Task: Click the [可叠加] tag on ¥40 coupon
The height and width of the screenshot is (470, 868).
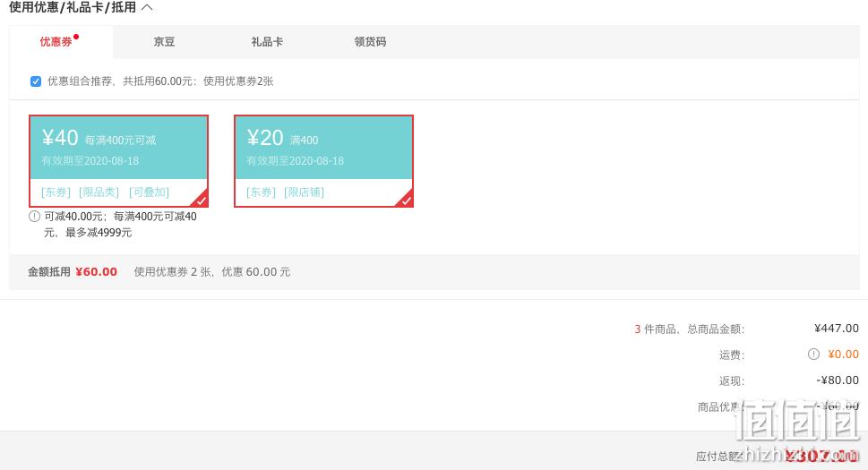Action: (149, 192)
